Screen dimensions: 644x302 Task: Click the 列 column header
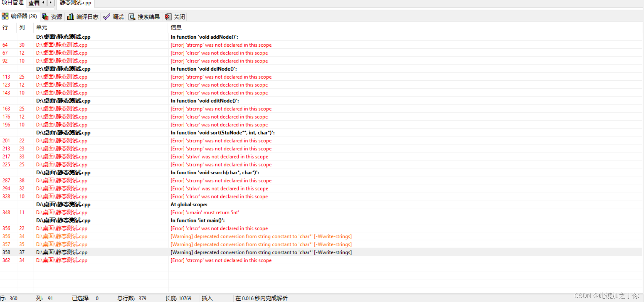pyautogui.click(x=25, y=28)
